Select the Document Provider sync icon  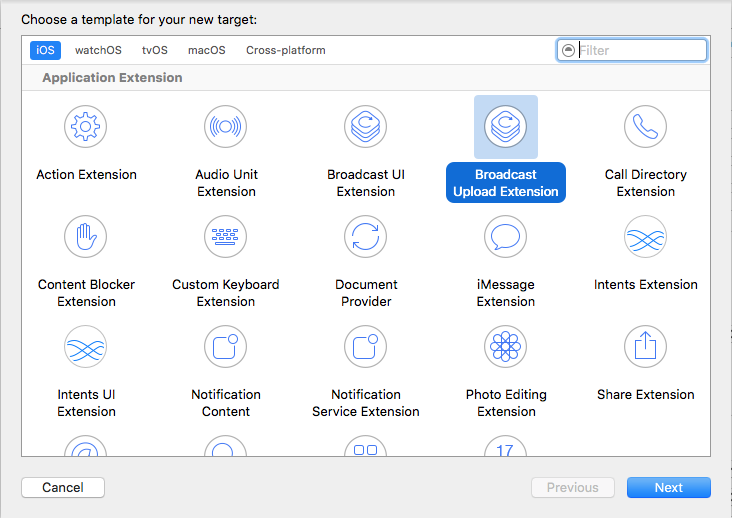[366, 237]
